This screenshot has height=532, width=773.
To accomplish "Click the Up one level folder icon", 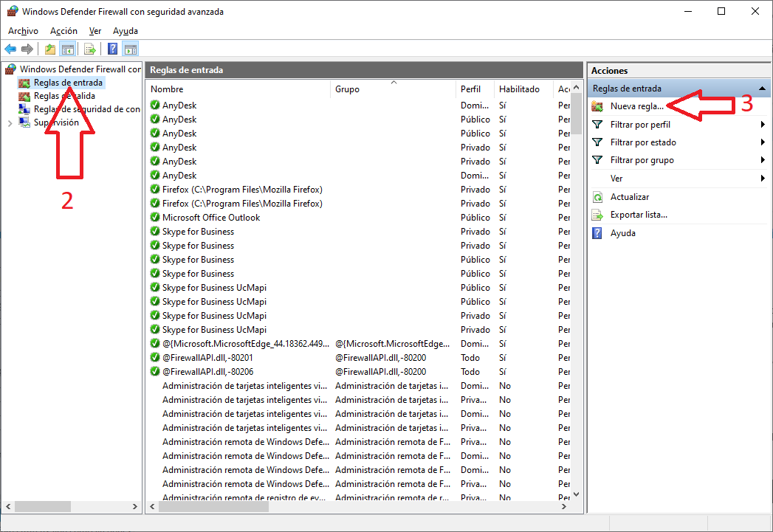I will 49,49.
